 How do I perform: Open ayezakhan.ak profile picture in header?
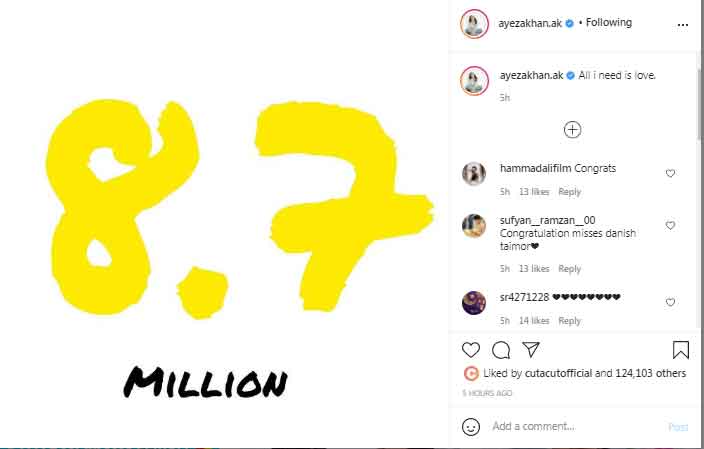click(x=474, y=23)
